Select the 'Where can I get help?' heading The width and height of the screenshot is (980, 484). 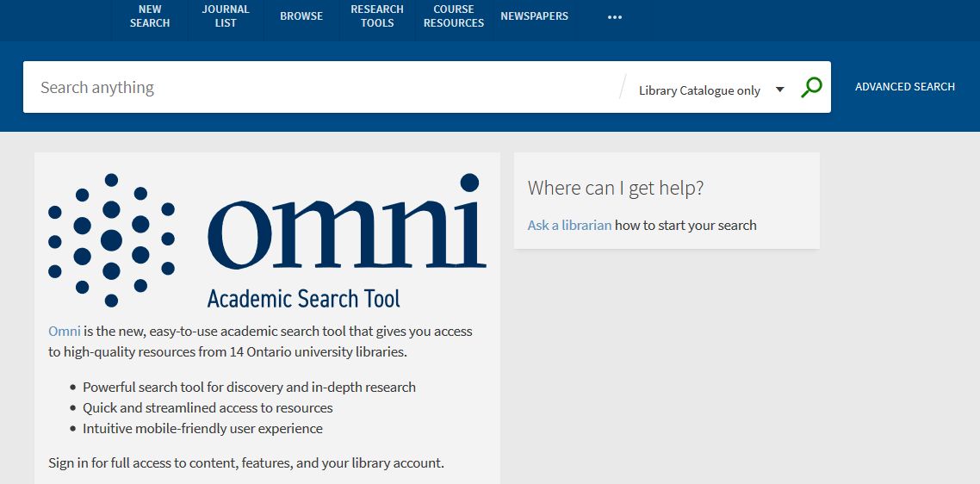tap(616, 188)
